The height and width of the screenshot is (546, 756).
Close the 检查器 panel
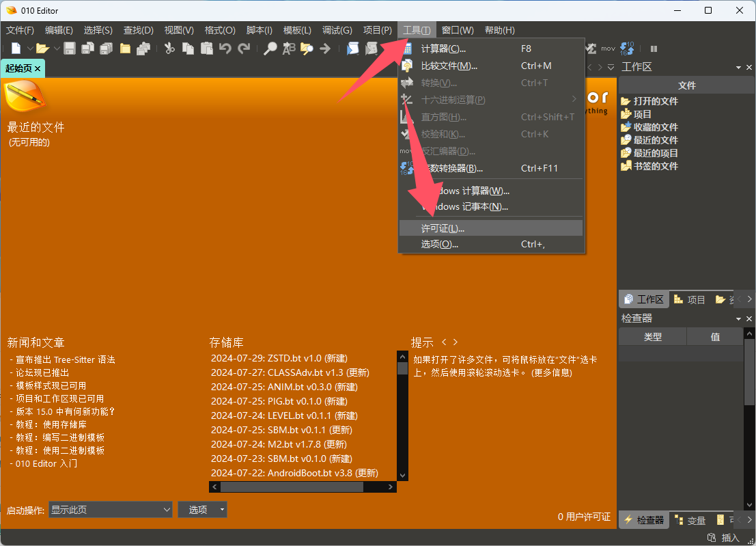tap(748, 319)
